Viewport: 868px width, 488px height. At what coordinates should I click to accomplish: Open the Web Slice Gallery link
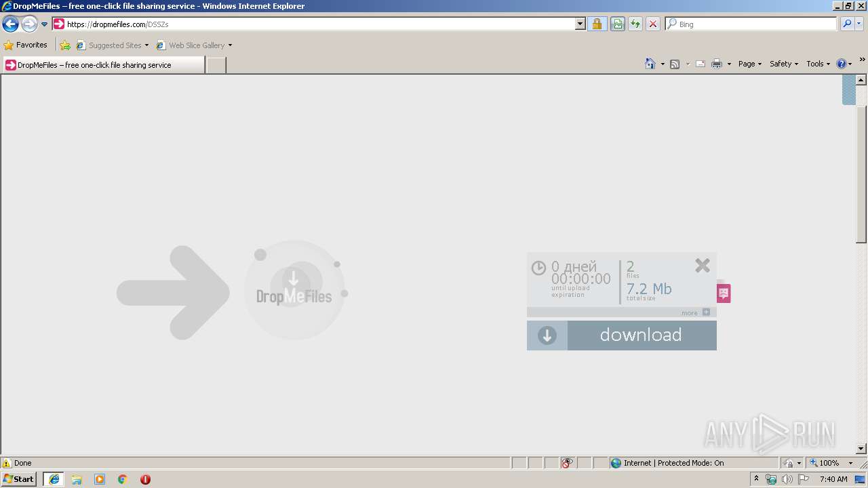(x=191, y=45)
